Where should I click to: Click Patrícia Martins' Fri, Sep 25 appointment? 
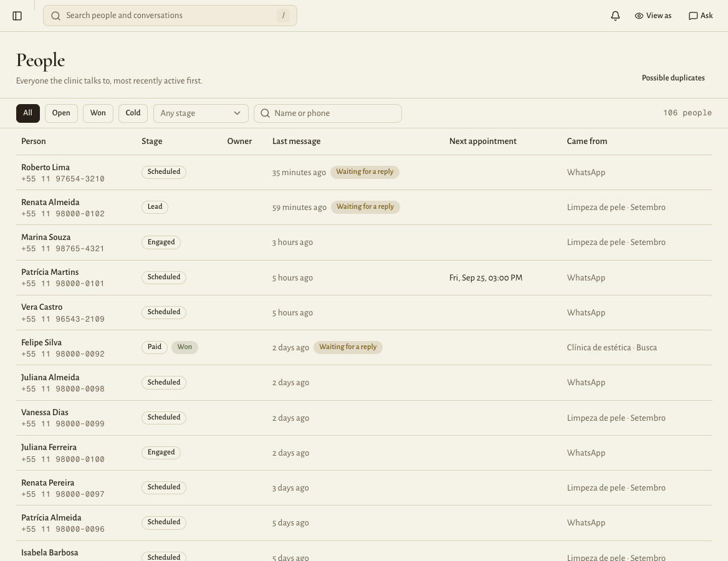(x=486, y=278)
